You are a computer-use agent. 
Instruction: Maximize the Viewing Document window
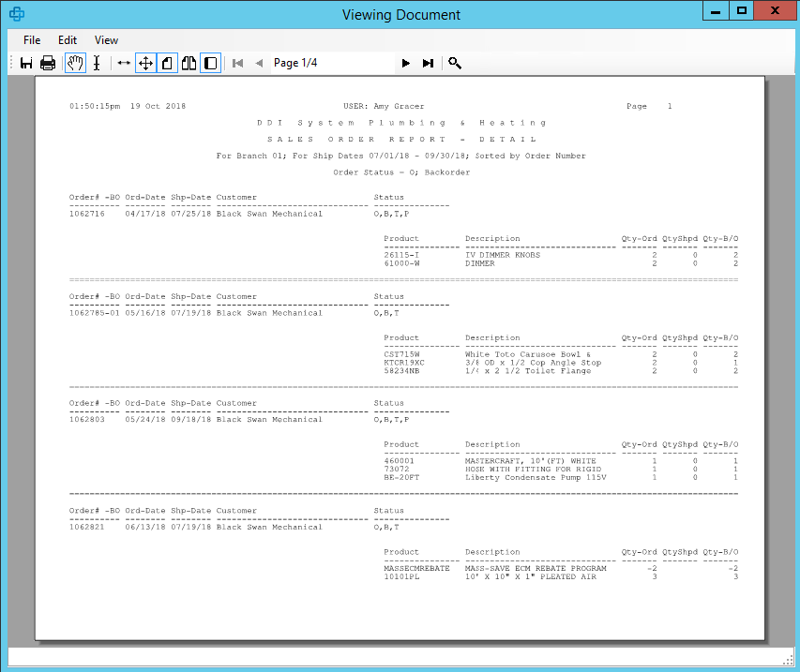point(742,11)
